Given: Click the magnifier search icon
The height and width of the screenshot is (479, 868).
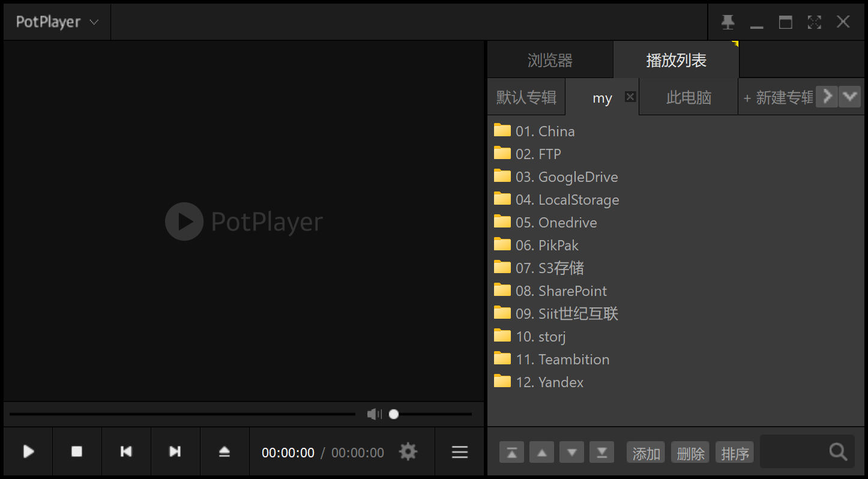Looking at the screenshot, I should 838,451.
